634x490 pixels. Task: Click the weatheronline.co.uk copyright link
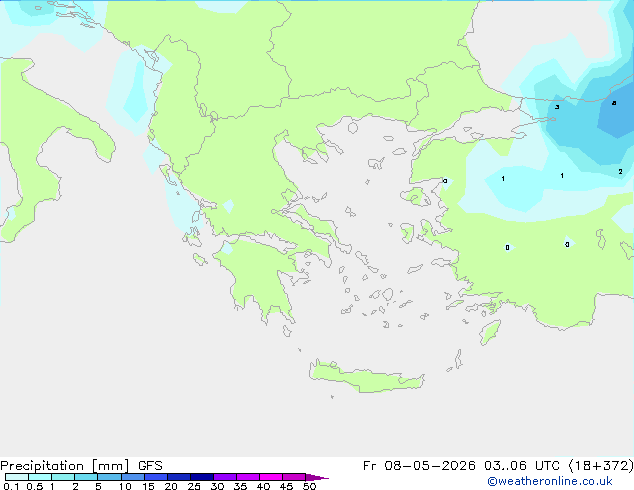tap(549, 481)
